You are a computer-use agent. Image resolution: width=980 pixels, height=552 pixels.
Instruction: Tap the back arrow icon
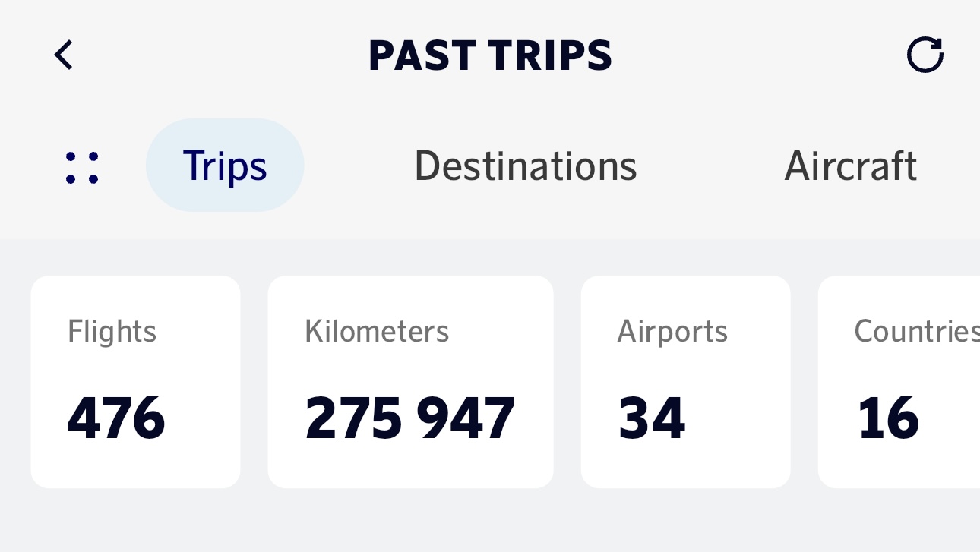64,55
